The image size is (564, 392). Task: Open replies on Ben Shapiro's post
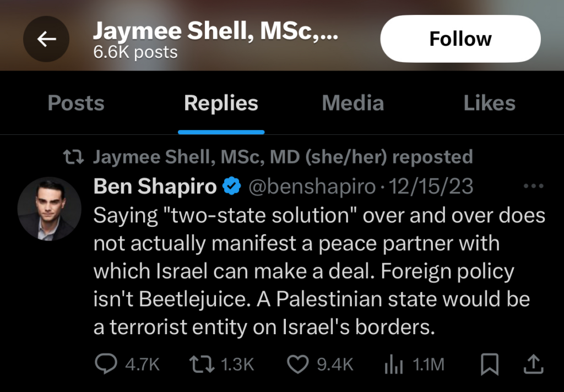[x=106, y=363]
